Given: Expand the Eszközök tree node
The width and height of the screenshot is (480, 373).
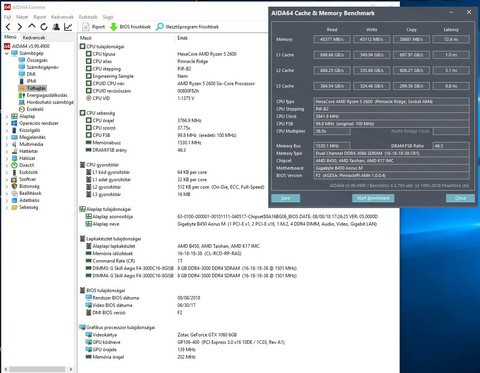Looking at the screenshot, I should coord(7,172).
